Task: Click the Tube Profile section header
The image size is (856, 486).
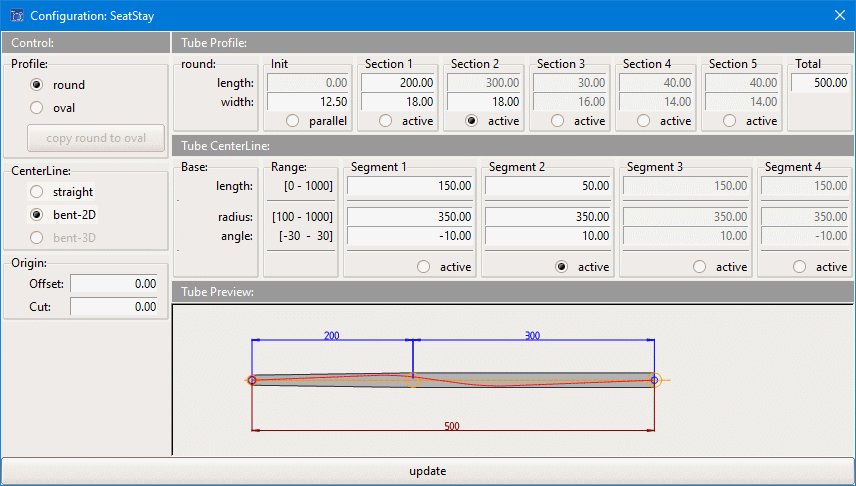Action: [513, 43]
